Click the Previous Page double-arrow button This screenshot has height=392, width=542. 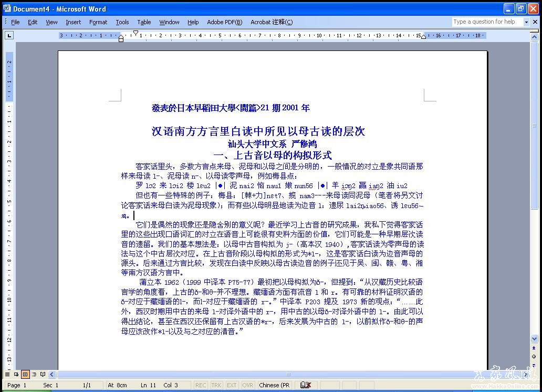[535, 348]
